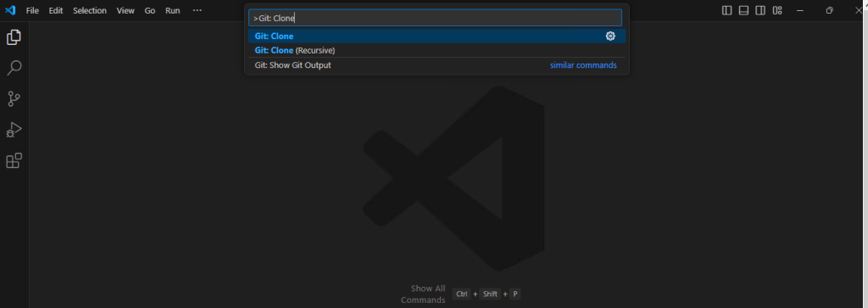Open the Run menu
The image size is (868, 308).
click(173, 10)
